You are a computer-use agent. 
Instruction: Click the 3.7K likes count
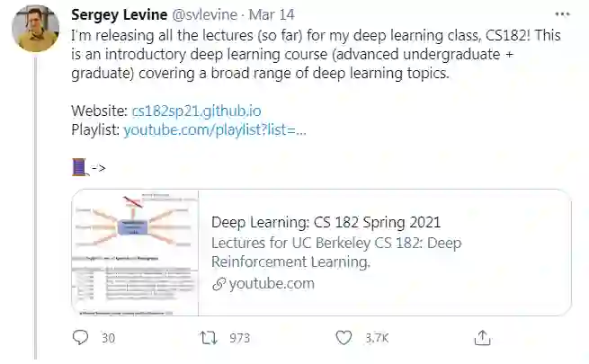coord(376,338)
